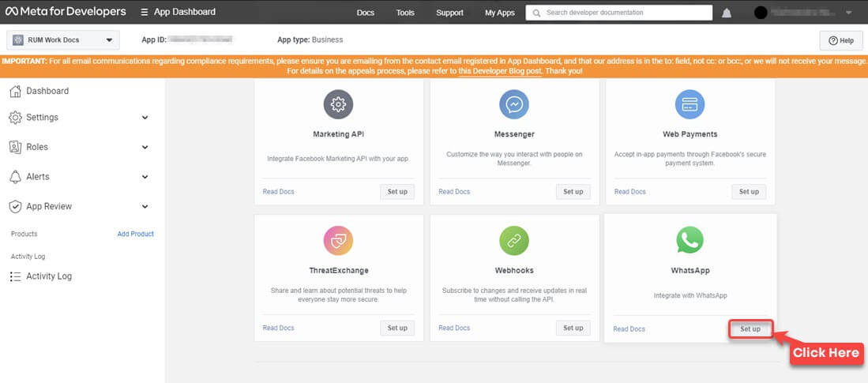868x383 pixels.
Task: Click the Help button
Action: pyautogui.click(x=841, y=40)
